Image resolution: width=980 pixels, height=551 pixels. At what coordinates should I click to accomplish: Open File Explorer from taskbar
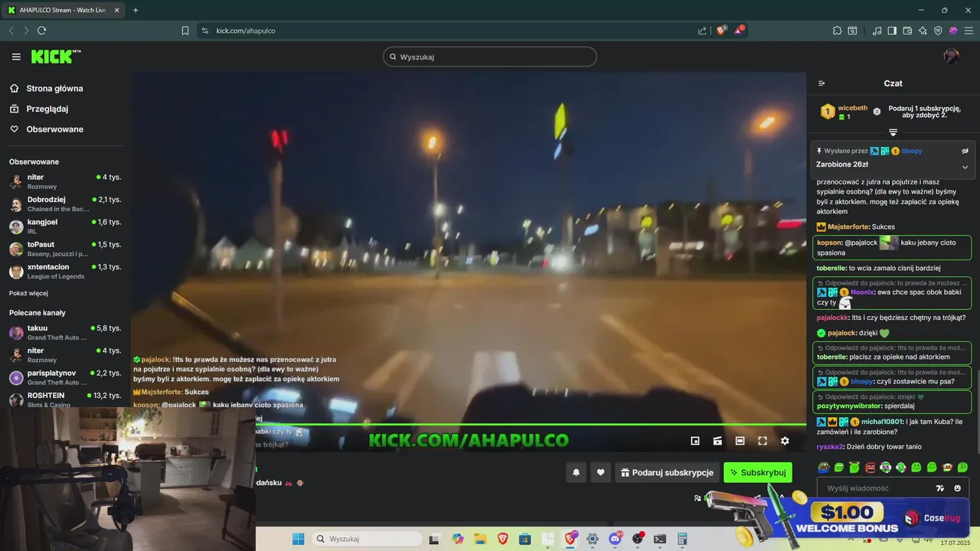(x=480, y=539)
